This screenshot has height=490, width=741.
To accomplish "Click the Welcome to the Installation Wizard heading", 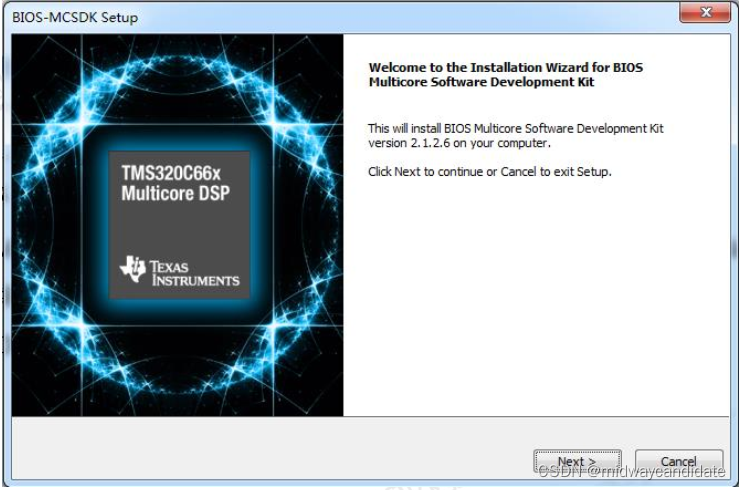I will 506,75.
